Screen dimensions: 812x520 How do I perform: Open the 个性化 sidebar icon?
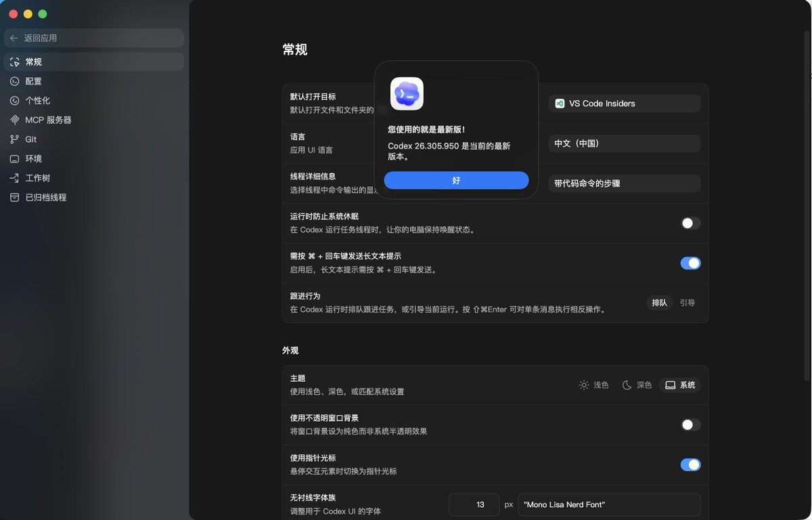[x=14, y=101]
